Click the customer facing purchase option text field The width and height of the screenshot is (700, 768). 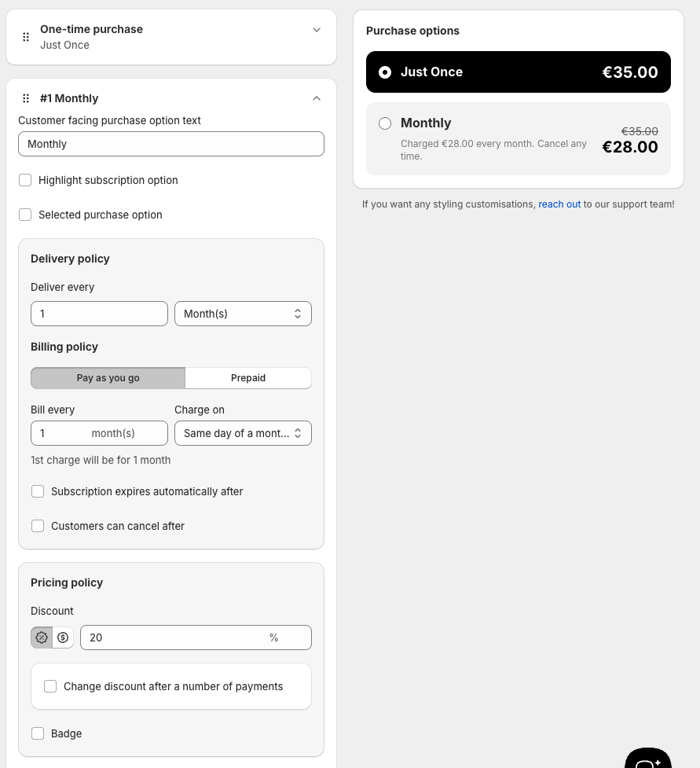click(170, 144)
